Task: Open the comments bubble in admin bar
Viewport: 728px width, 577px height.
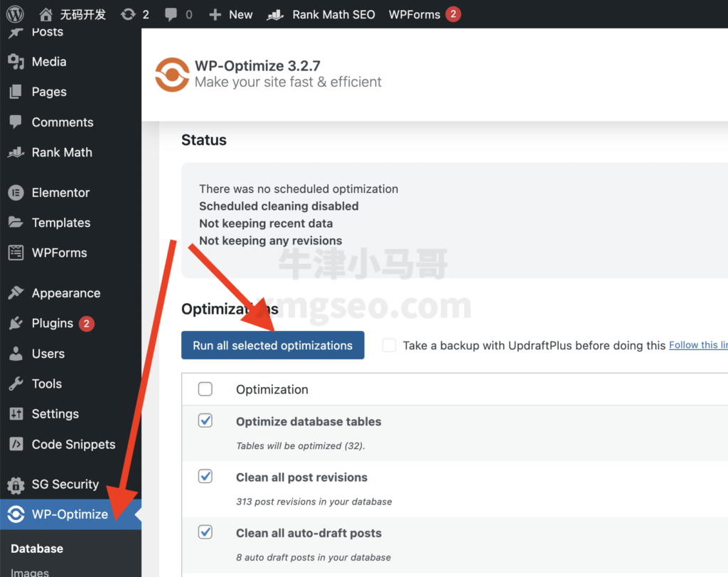Action: 171,14
